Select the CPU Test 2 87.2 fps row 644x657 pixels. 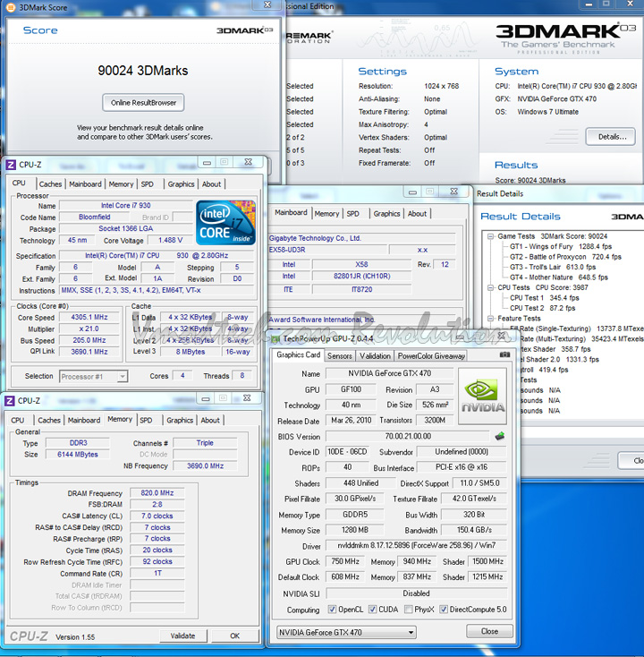[x=542, y=308]
